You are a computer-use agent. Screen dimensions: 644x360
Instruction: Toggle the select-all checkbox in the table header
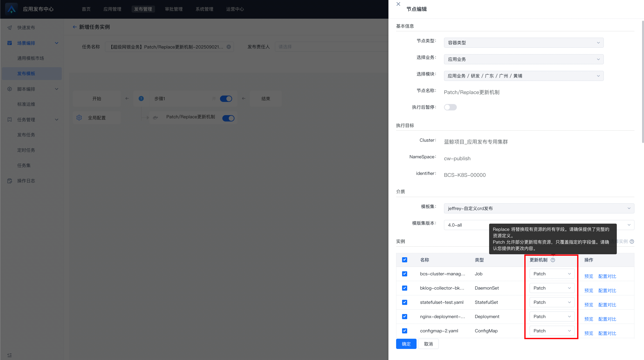tap(404, 260)
